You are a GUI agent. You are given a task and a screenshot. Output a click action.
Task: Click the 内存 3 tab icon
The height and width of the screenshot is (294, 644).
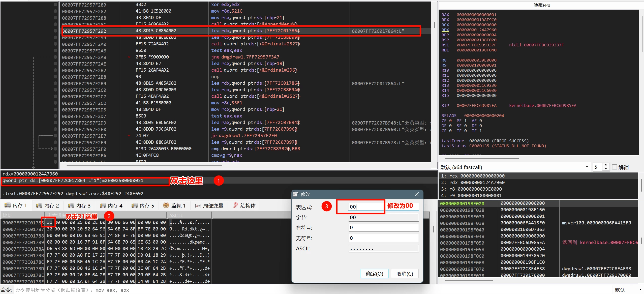(71, 205)
